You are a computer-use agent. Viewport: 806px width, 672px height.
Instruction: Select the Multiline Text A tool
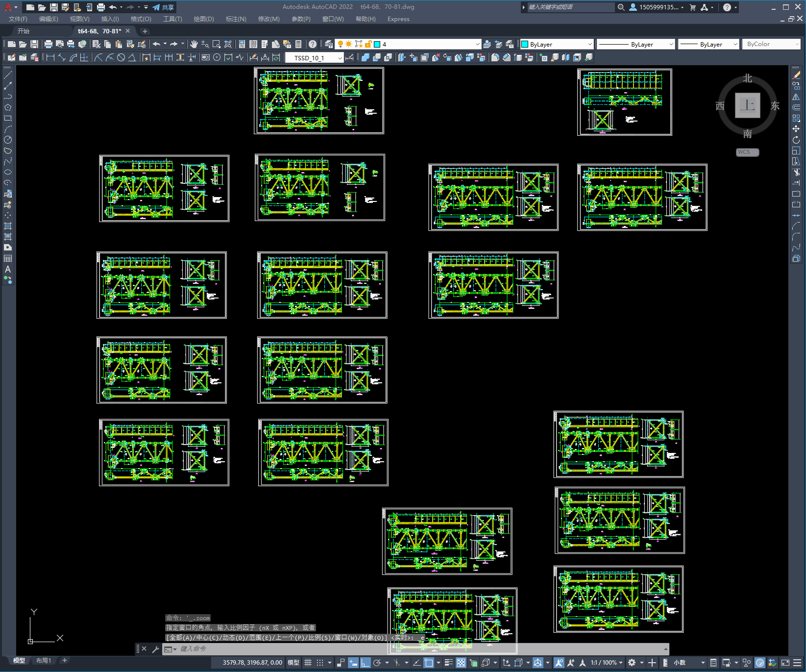click(8, 269)
